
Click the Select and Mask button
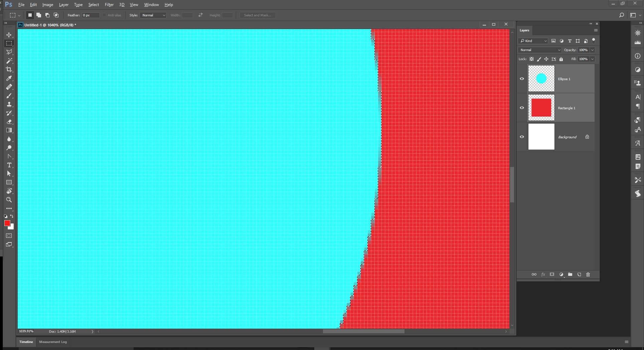coord(258,15)
